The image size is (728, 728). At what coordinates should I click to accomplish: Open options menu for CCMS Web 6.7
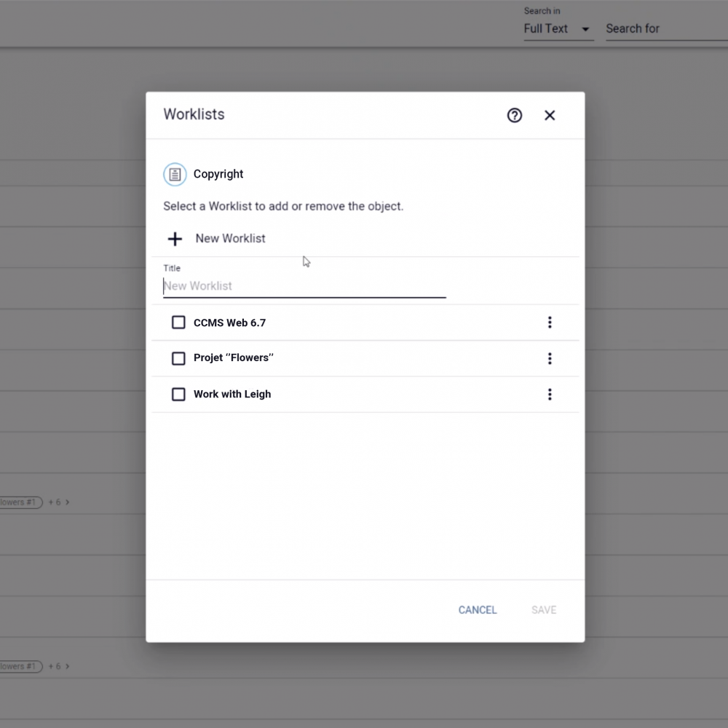550,323
